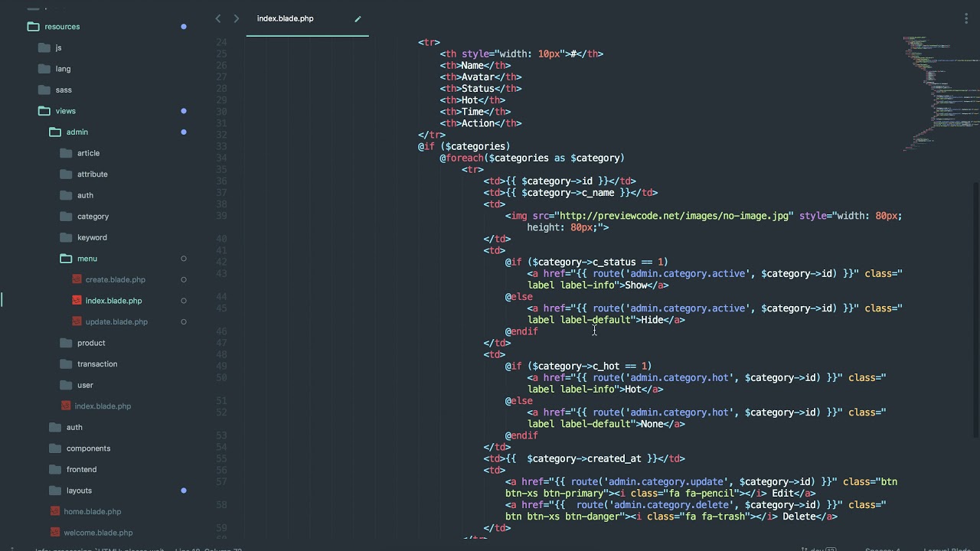Click the 'label-info">Hot</a>' code line
Viewport: 980px width, 551px height.
click(595, 390)
